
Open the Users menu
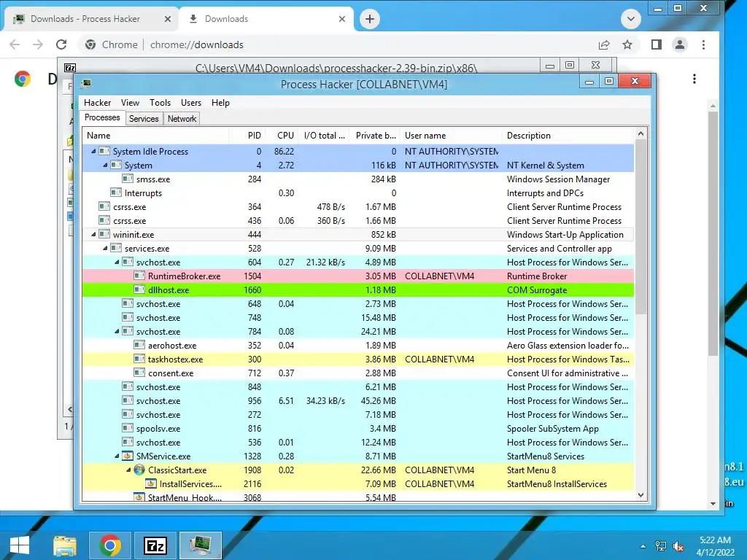point(191,103)
